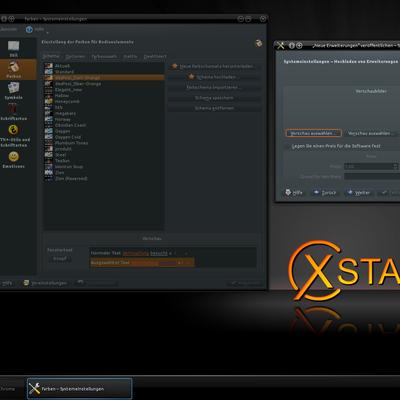The height and width of the screenshot is (400, 400).
Task: Click Anwenden button in Farben window
Action: point(245,283)
